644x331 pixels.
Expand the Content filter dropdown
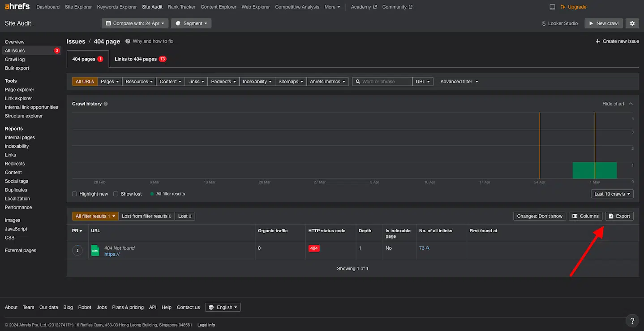point(171,82)
